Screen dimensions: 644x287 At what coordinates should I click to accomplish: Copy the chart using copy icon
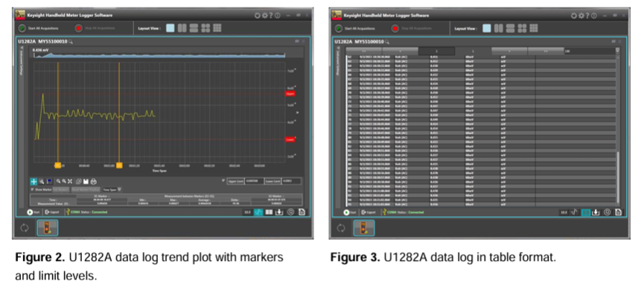pos(79,181)
